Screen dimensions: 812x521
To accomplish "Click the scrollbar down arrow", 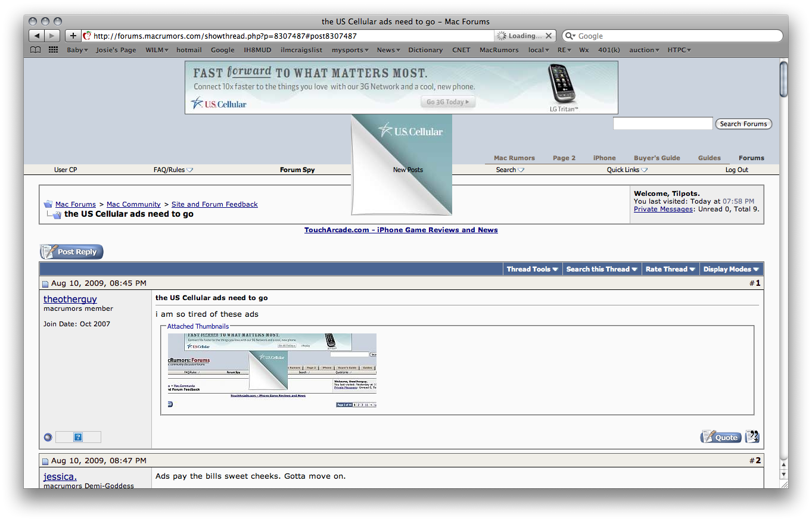I will point(783,474).
